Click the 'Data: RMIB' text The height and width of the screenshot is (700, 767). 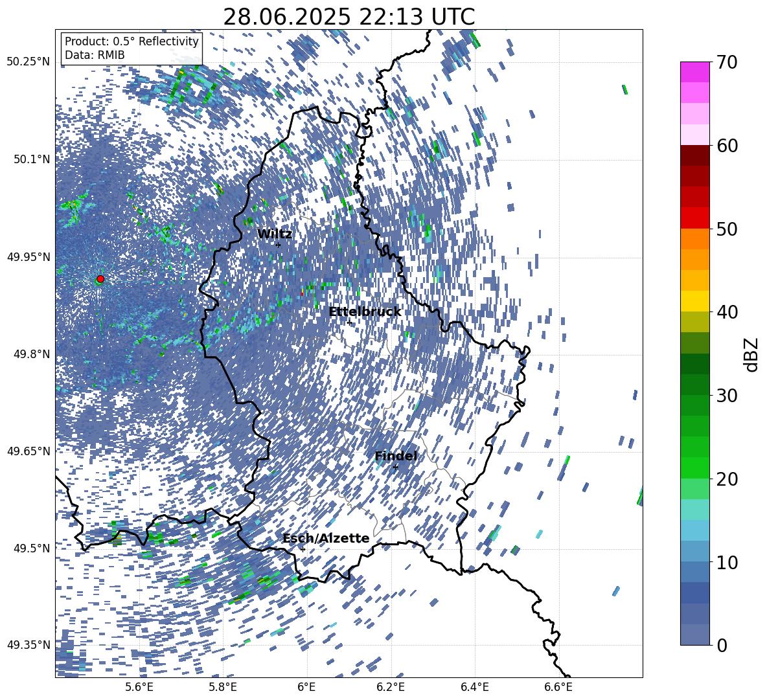click(95, 55)
